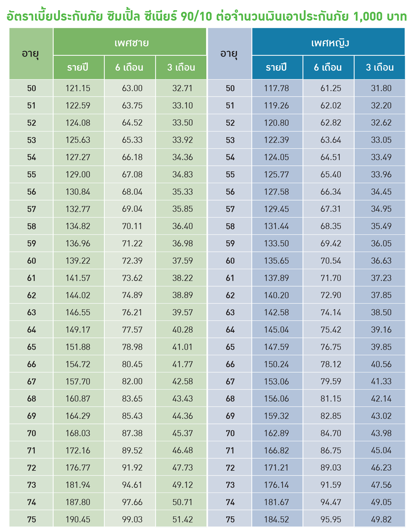Click the 3 เดือน header under เพศชาย
The height and width of the screenshot is (532, 417).
181,67
